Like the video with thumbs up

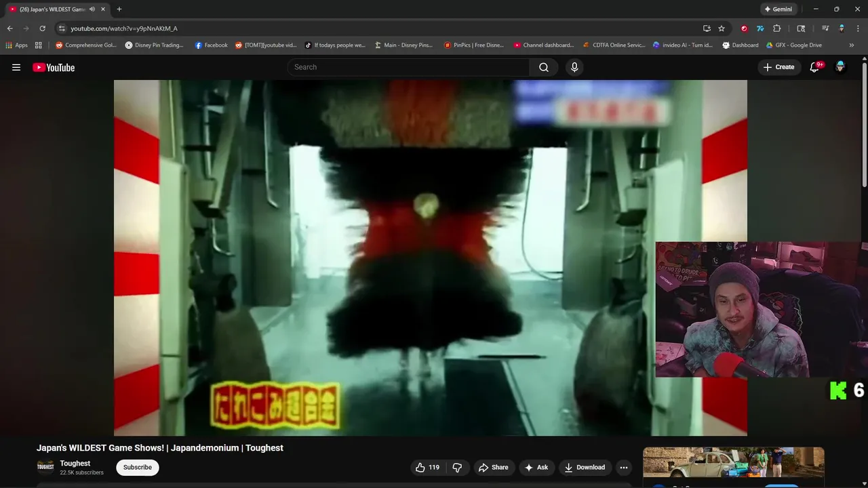click(428, 467)
